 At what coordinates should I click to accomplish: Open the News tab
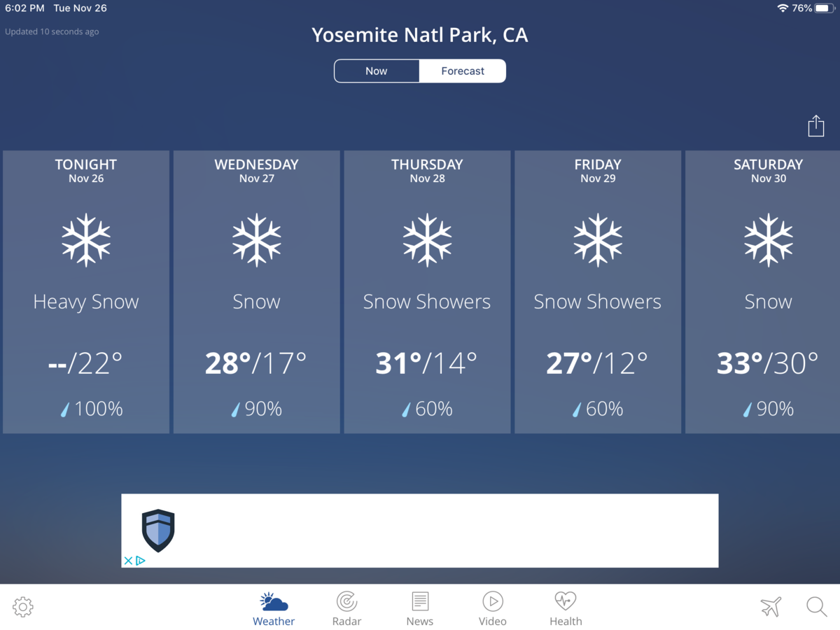tap(420, 609)
